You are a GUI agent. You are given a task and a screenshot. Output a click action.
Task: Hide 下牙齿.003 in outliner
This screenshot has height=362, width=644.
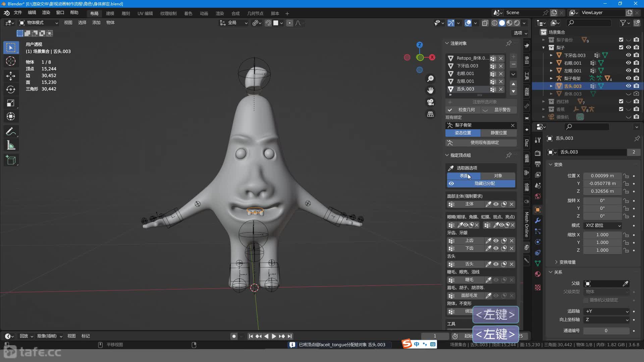click(x=629, y=55)
